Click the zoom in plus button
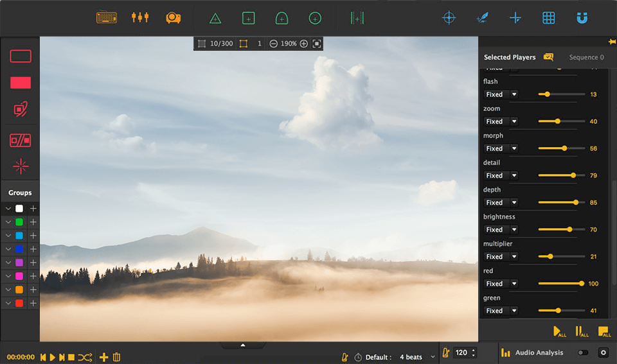This screenshot has width=617, height=364. [303, 44]
